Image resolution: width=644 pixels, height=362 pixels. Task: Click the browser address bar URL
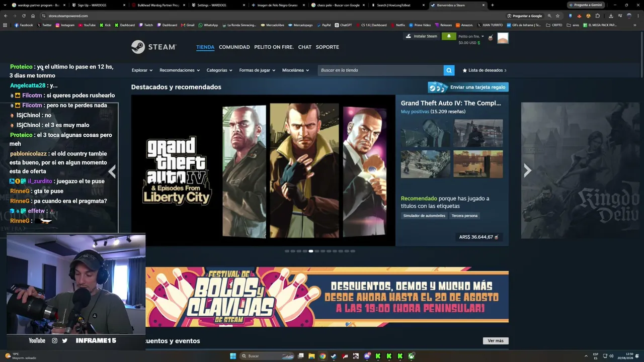[68, 16]
